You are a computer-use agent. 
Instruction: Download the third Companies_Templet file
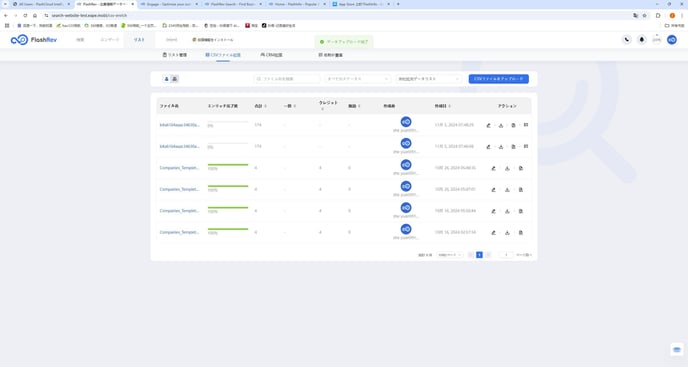507,211
